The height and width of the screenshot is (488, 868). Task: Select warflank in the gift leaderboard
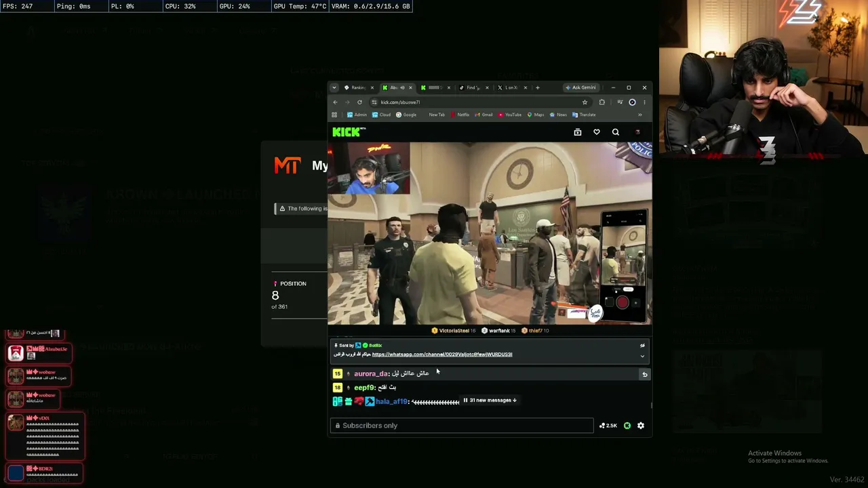point(498,331)
